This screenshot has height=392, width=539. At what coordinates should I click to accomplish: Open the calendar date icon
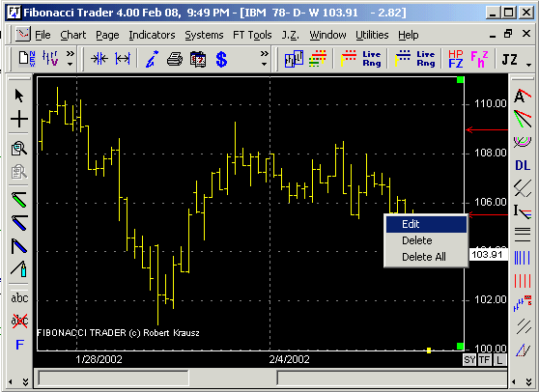tap(198, 59)
